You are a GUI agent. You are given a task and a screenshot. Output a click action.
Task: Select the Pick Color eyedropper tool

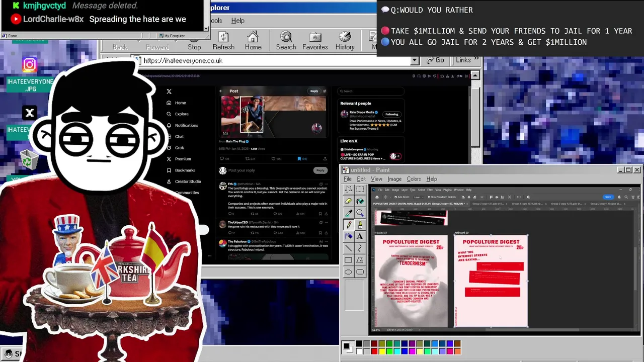(348, 213)
